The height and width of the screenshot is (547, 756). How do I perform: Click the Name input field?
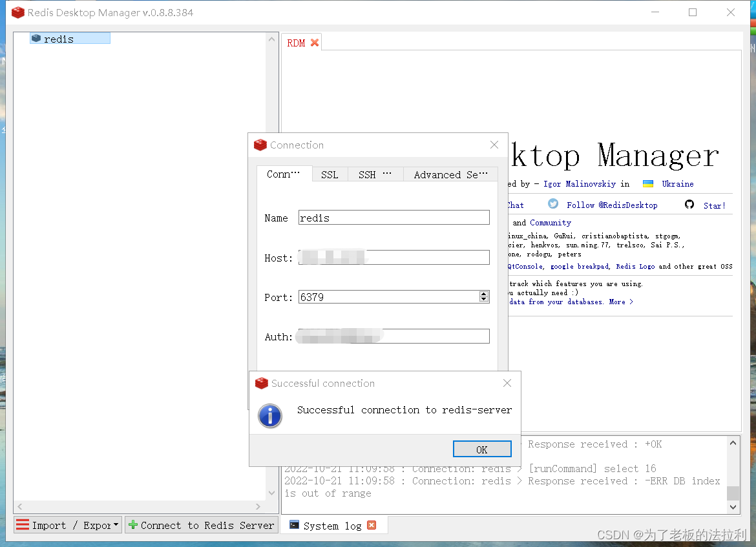[394, 218]
